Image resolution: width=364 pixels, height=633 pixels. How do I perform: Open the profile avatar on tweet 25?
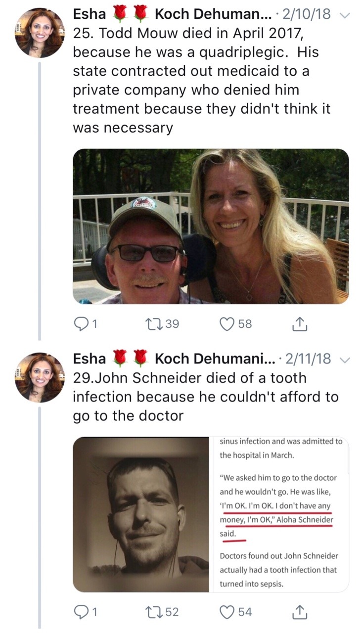tap(40, 33)
